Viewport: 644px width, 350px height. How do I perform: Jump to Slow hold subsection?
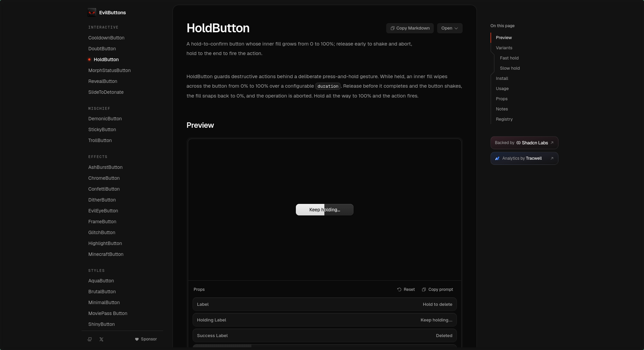tap(510, 68)
